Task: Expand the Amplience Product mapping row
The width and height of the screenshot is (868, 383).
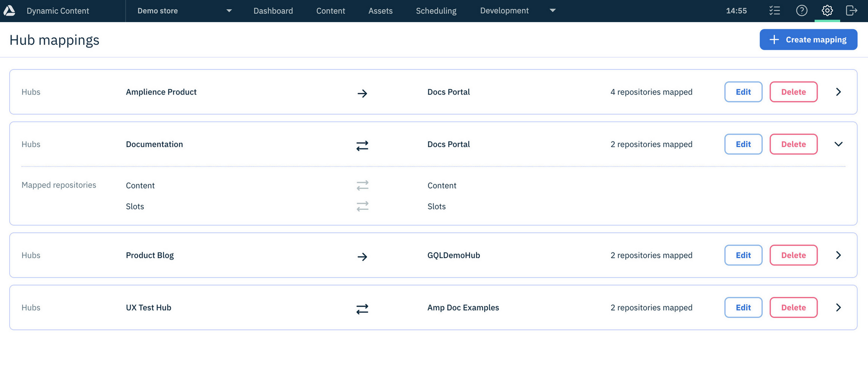Action: pyautogui.click(x=838, y=92)
